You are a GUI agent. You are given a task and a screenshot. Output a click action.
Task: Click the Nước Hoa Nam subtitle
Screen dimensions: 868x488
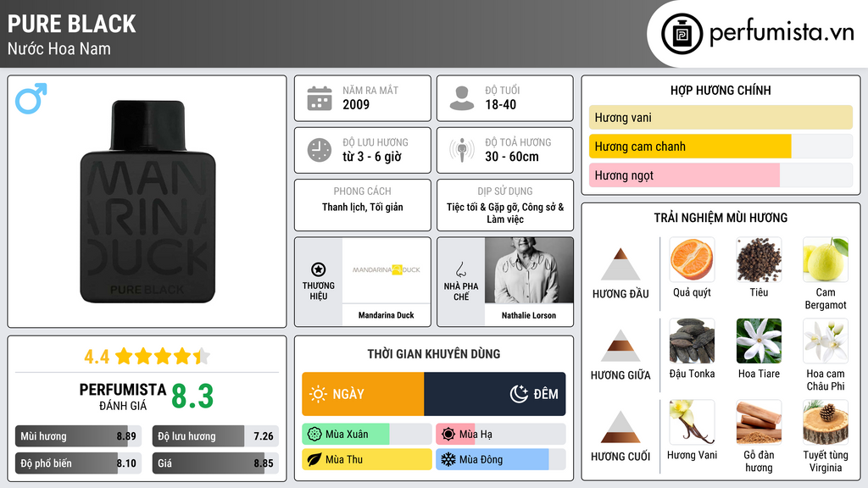coord(59,48)
